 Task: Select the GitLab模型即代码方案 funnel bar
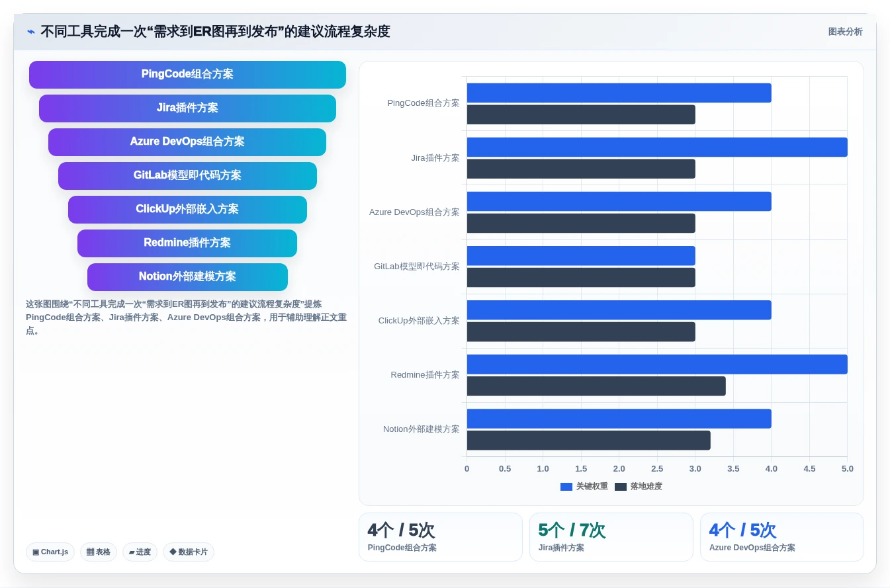(x=187, y=175)
